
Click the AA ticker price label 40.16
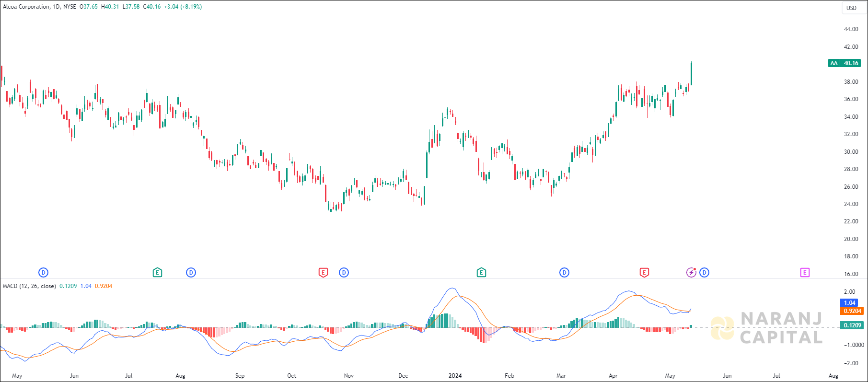845,63
